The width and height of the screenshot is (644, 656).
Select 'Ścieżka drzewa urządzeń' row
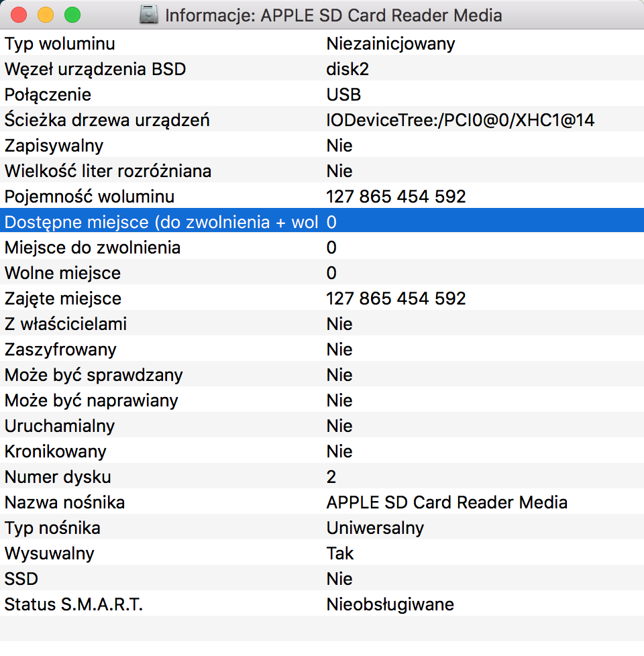322,119
